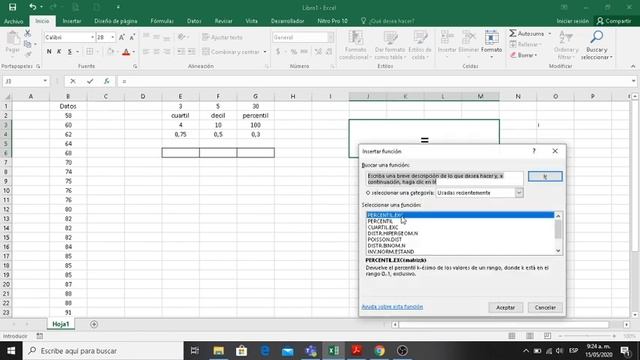The width and height of the screenshot is (640, 360).
Task: Open the Borrar eraser menu
Action: pyautogui.click(x=524, y=55)
